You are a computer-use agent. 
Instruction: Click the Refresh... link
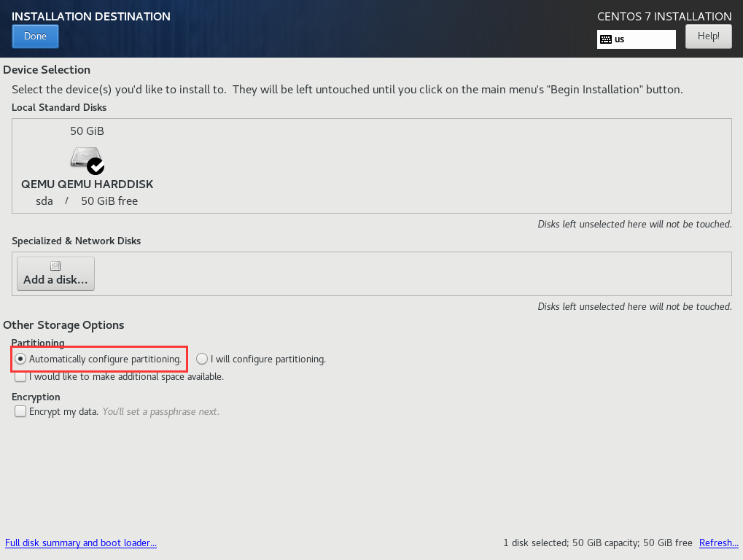point(718,543)
